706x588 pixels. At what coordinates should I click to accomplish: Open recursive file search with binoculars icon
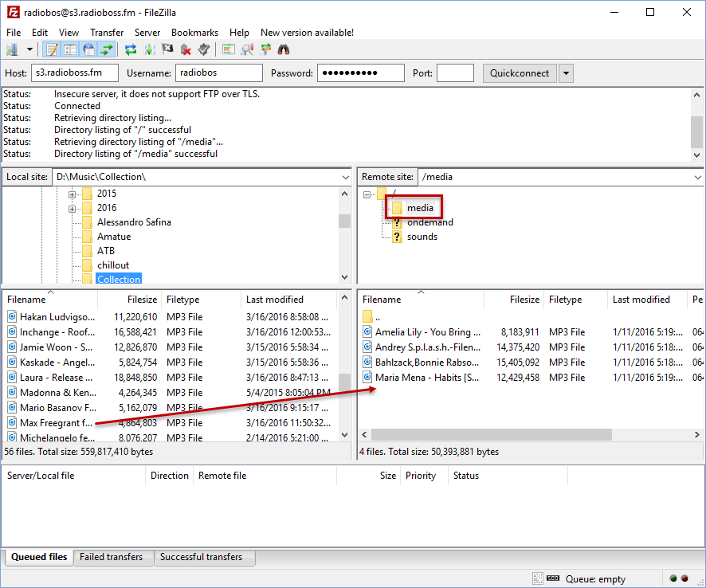point(284,49)
